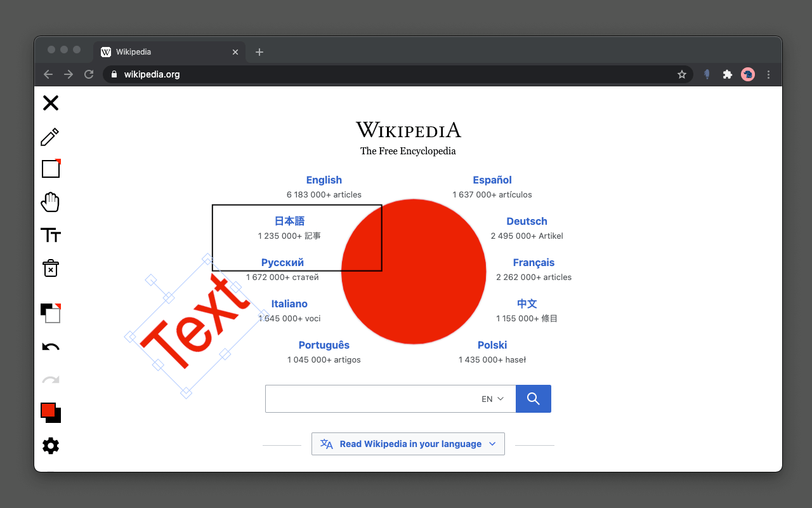Undo the last annotation action
Viewport: 812px width, 508px height.
coord(51,347)
